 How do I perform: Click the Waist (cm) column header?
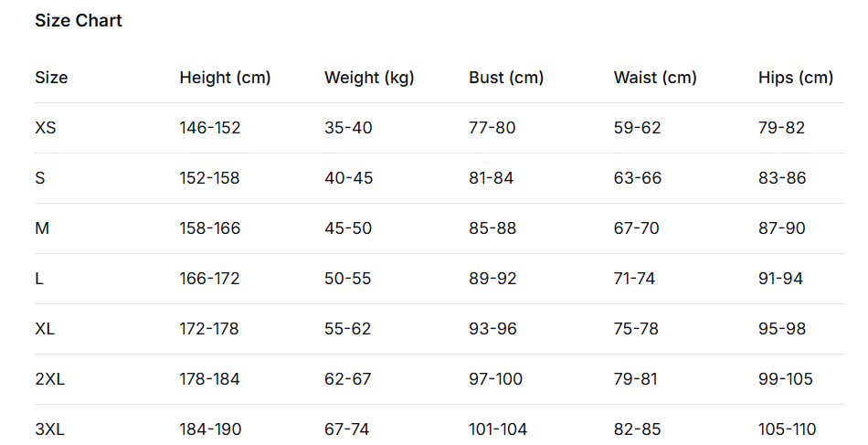[655, 78]
